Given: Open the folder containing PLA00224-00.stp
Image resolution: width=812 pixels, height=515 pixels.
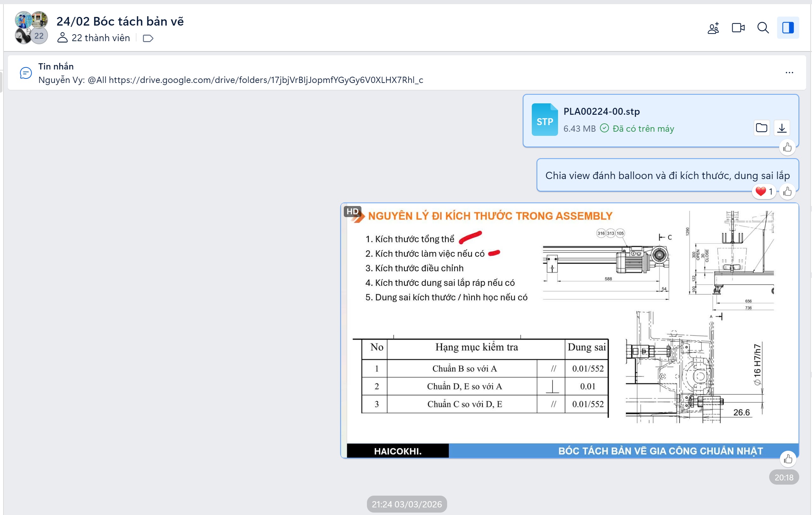Looking at the screenshot, I should point(762,128).
